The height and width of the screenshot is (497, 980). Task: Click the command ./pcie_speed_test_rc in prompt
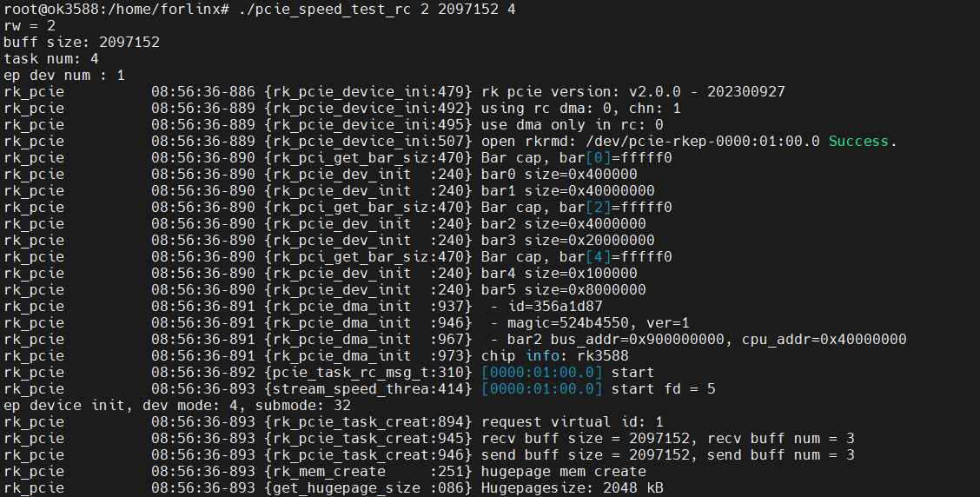325,10
